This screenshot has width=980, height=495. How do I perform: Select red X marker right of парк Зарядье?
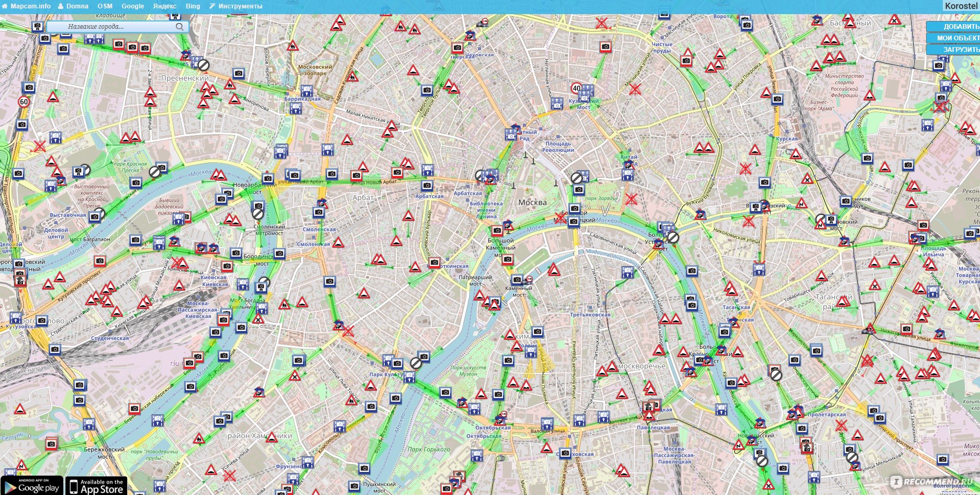pyautogui.click(x=631, y=199)
